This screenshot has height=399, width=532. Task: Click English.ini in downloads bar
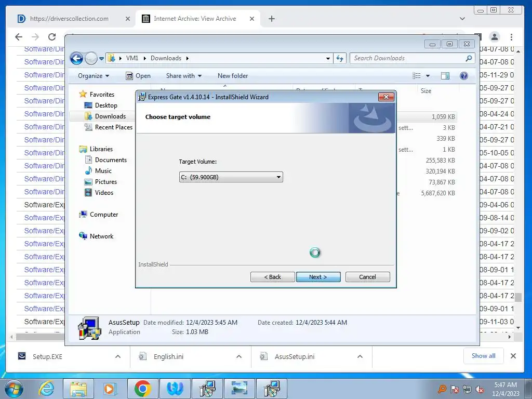point(168,356)
